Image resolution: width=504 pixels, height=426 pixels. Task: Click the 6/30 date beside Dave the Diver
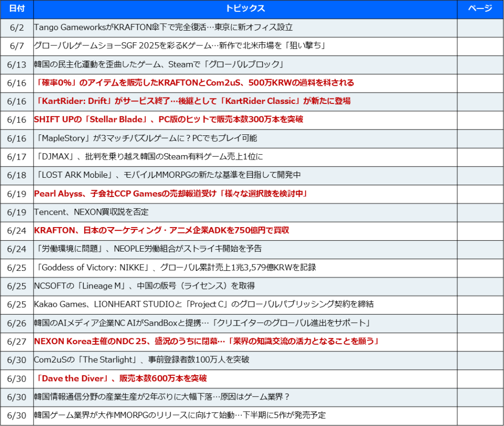17,379
